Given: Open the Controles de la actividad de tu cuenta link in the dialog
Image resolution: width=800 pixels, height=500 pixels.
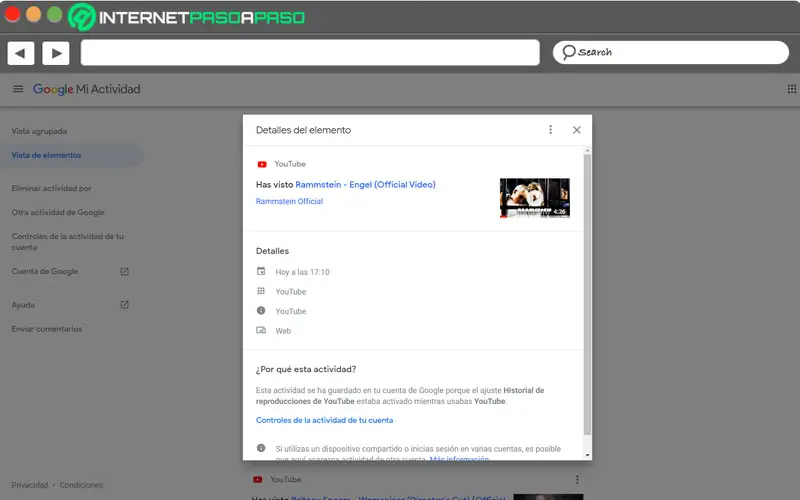Looking at the screenshot, I should (324, 420).
